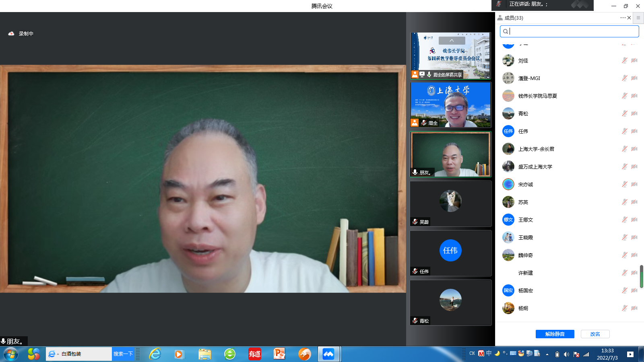Image resolution: width=644 pixels, height=362 pixels.
Task: Open the search engine dropdown in taskbar search
Action: (58, 354)
